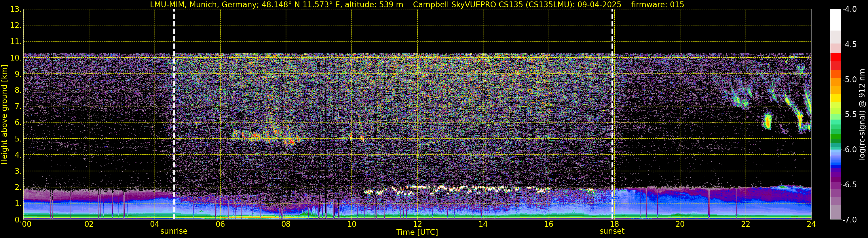The width and height of the screenshot is (868, 238).
Task: Click the colorbar tick "-7.0"
Action: [x=849, y=220]
